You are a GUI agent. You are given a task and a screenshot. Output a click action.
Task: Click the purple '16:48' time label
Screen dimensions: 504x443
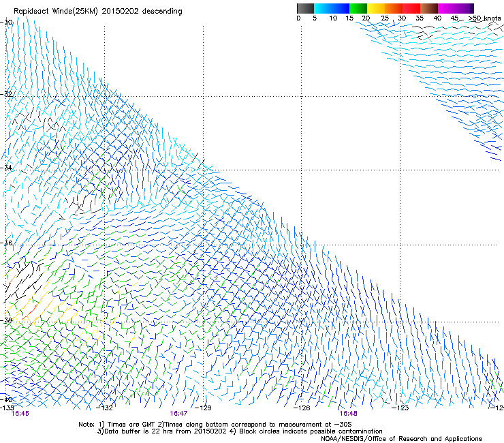(x=349, y=414)
